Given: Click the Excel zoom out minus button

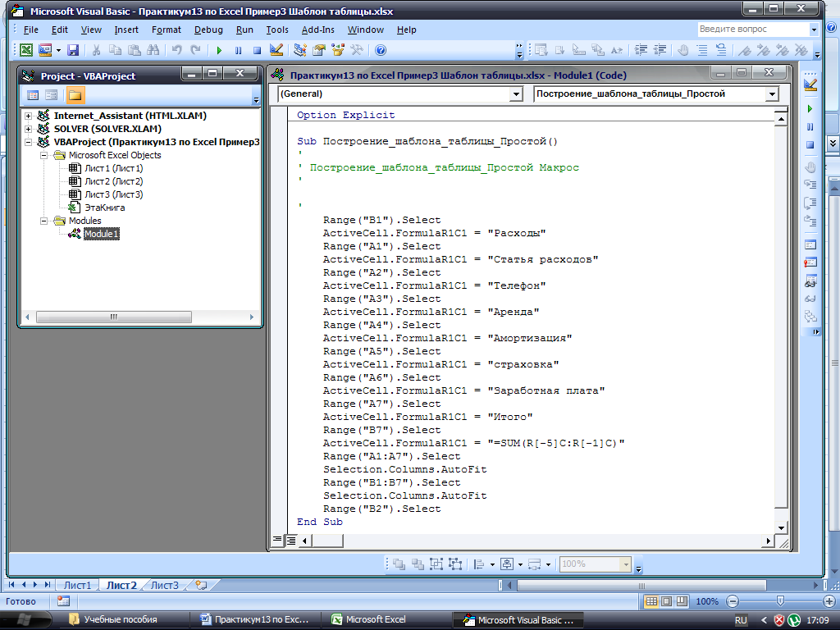Looking at the screenshot, I should click(733, 601).
